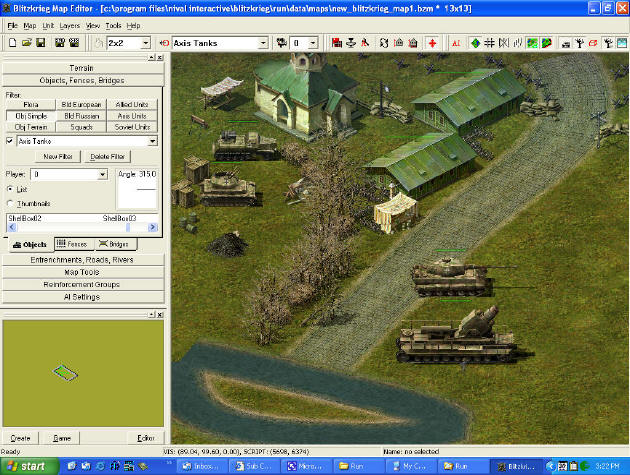The image size is (630, 475).
Task: Open the Layers menu
Action: point(70,26)
